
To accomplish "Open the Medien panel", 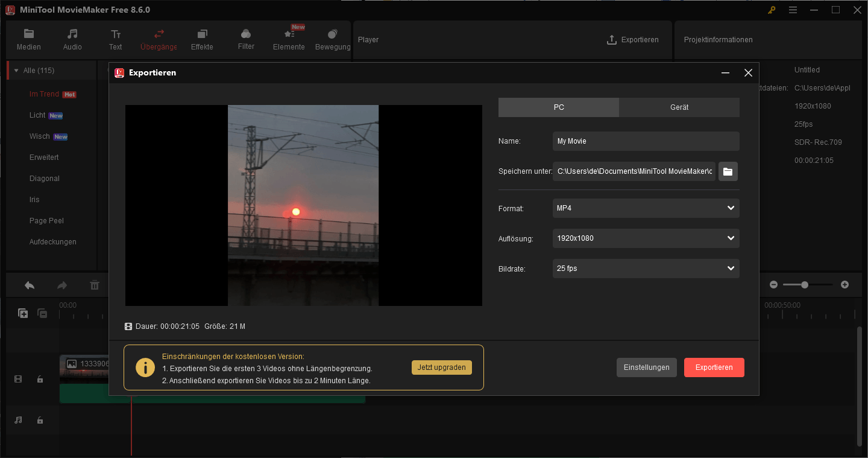I will [28, 39].
